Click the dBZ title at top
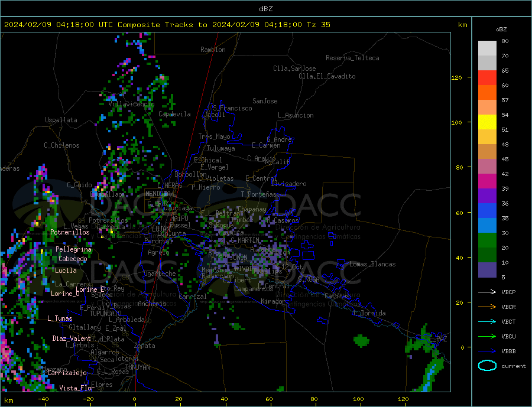 [x=265, y=9]
